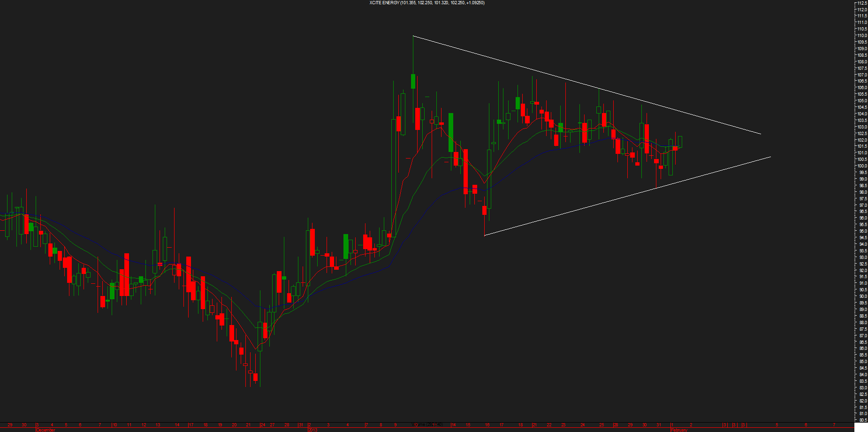868x432 pixels.
Task: Click the white box in bottom-right corner
Action: (861, 428)
